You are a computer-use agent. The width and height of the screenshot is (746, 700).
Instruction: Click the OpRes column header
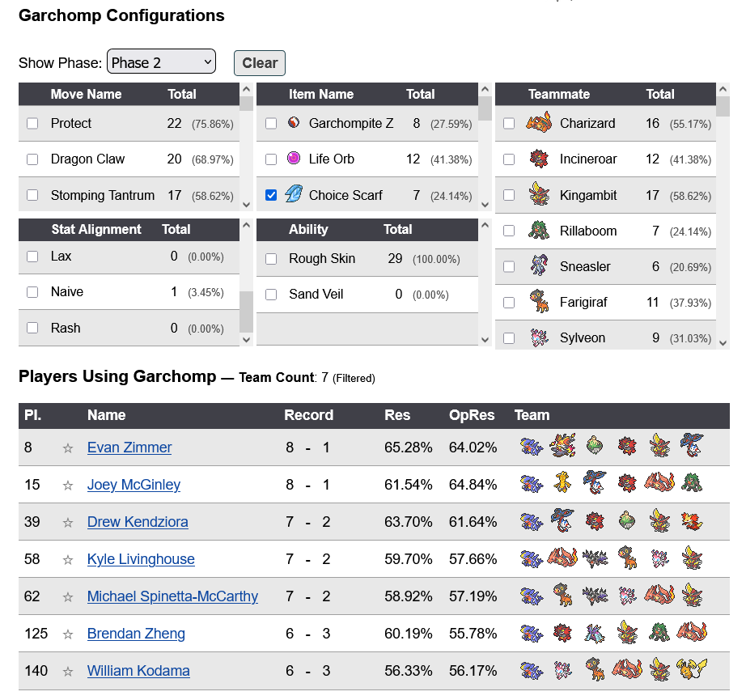tap(472, 415)
